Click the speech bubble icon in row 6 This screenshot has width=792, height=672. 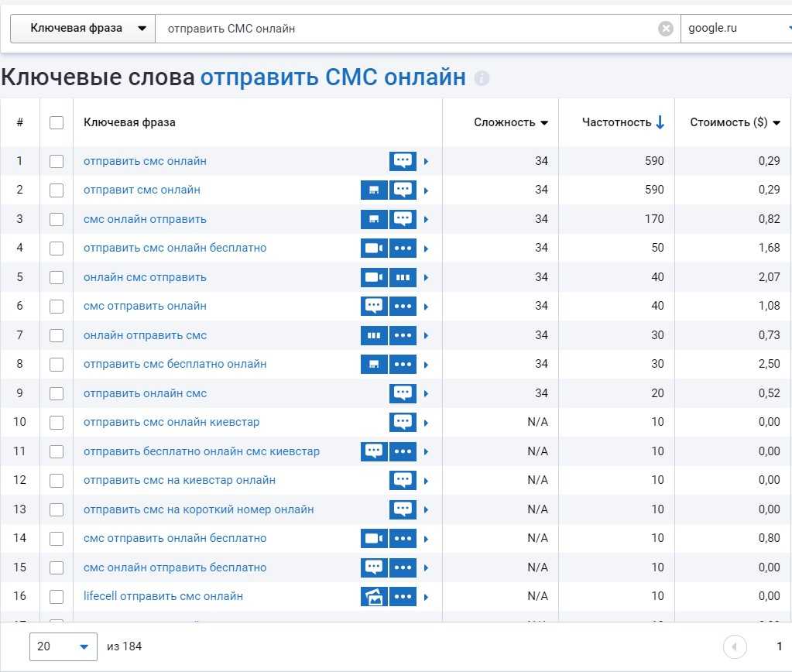tap(374, 307)
